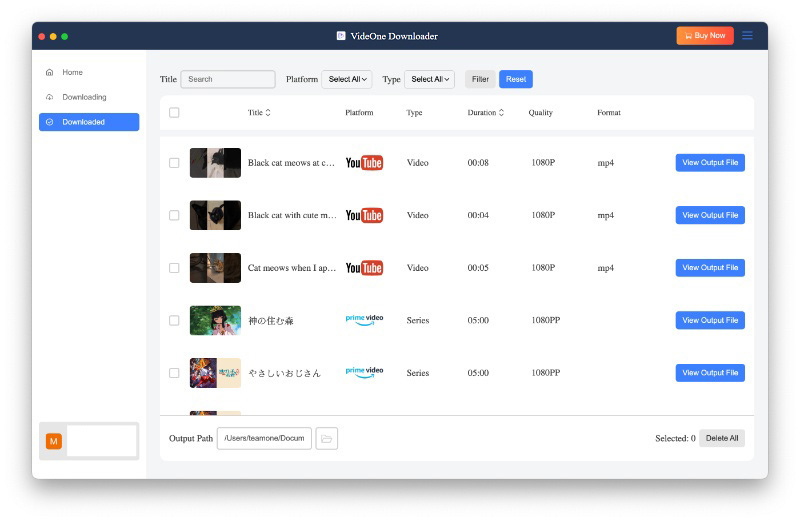Sort by Title column arrows
The width and height of the screenshot is (800, 521).
point(268,113)
